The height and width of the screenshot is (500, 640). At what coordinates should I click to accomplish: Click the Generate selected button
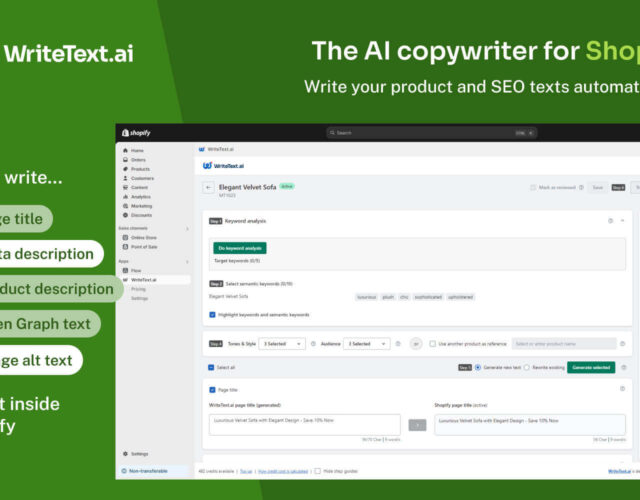(591, 367)
